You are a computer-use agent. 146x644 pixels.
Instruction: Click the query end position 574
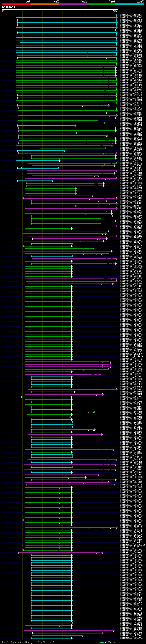pyautogui.click(x=115, y=11)
